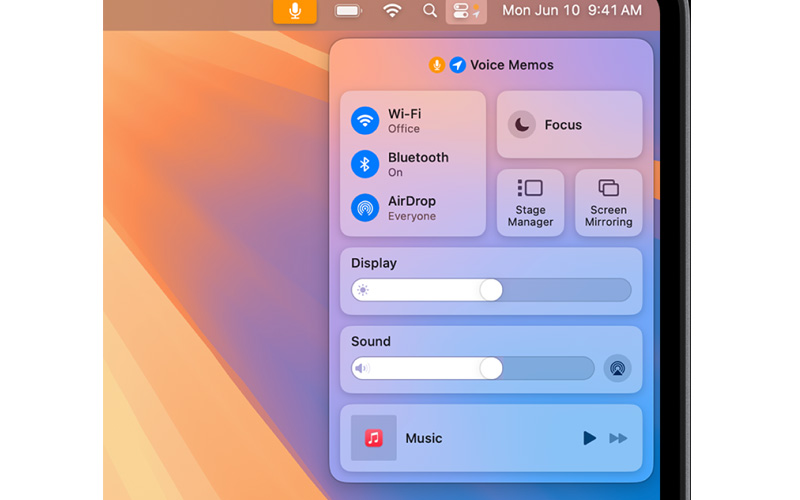Open the date and time in menu bar

(571, 10)
